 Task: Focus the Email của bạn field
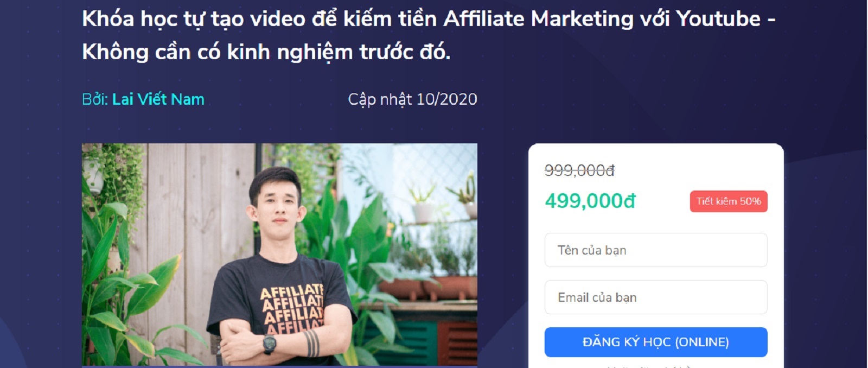tap(655, 297)
